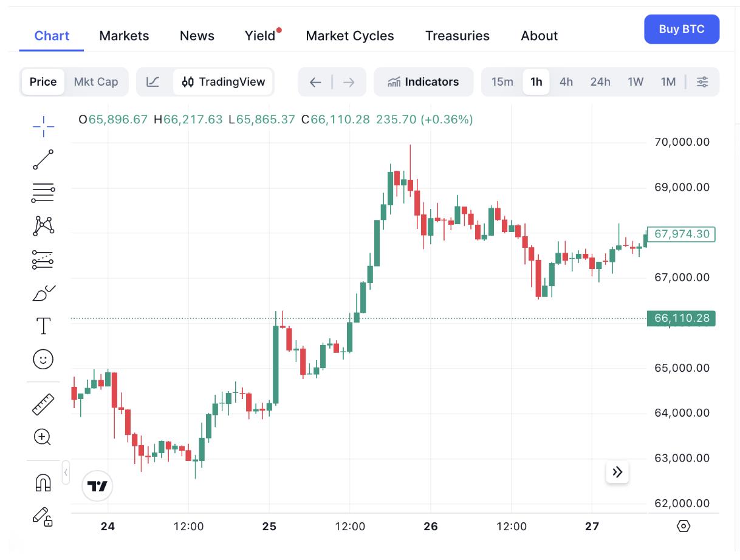Open the Indicators panel
This screenshot has width=740, height=560.
pyautogui.click(x=423, y=81)
